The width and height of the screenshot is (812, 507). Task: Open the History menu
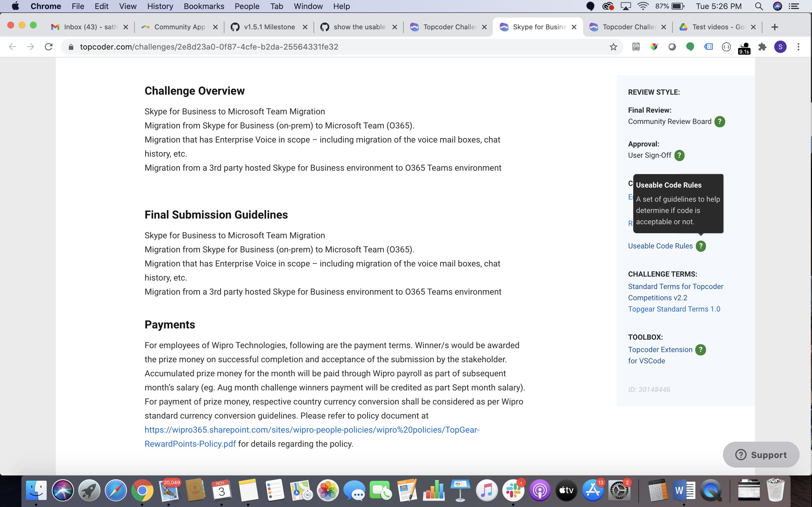(160, 6)
